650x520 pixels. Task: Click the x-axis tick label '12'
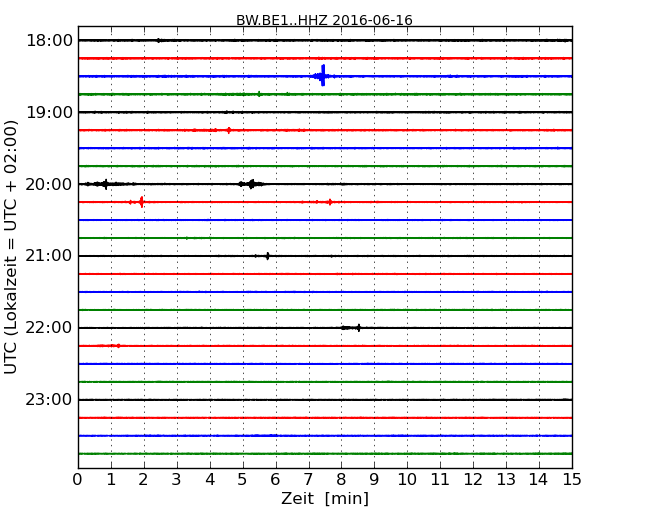pos(473,480)
